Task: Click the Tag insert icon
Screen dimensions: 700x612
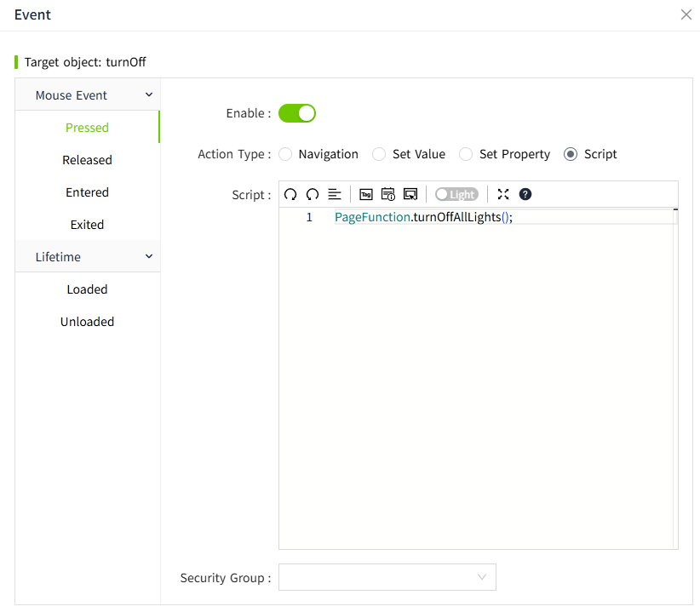Action: click(366, 194)
